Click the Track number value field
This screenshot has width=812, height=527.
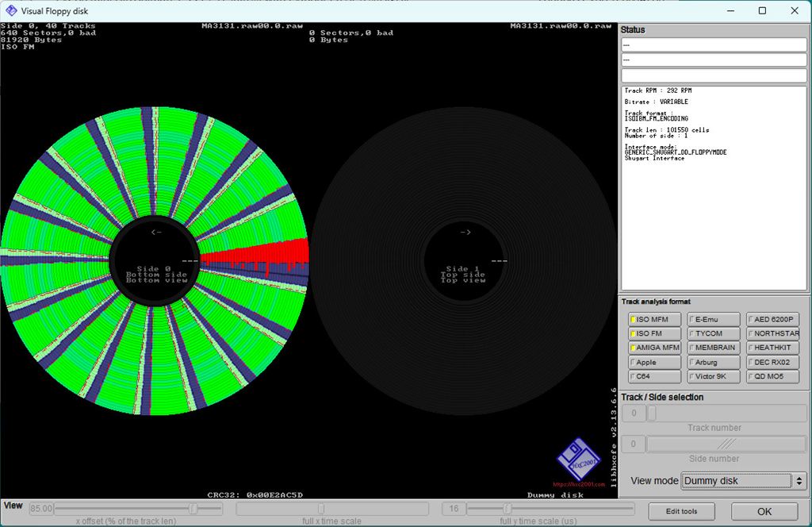pos(634,414)
